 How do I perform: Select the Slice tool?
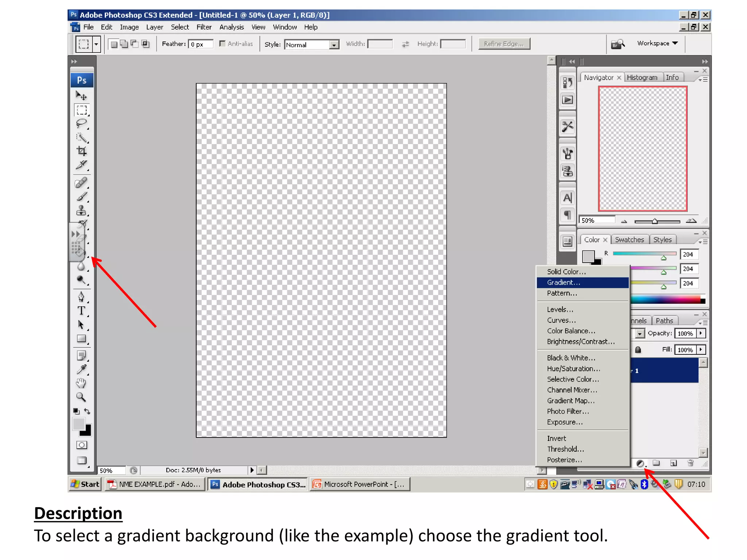click(x=81, y=165)
